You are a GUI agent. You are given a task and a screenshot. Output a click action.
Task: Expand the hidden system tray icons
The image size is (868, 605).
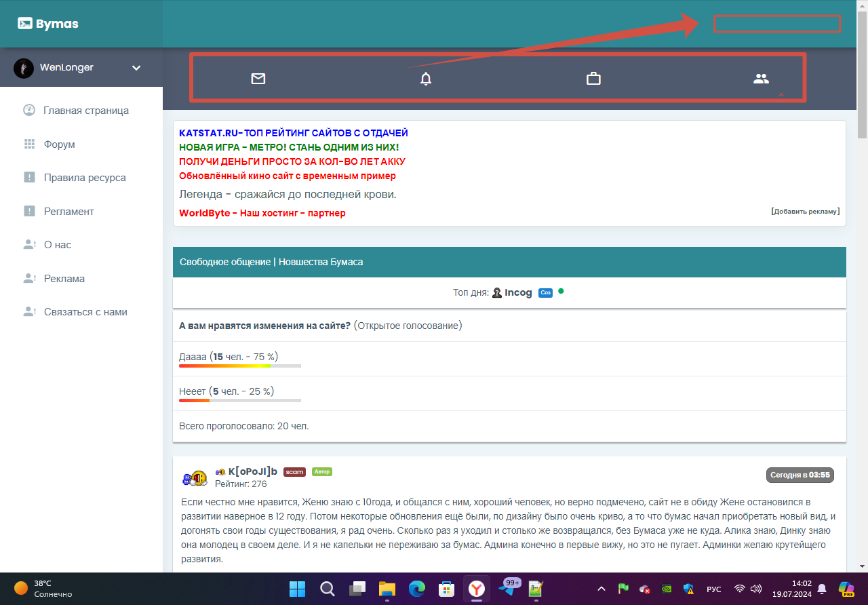point(601,588)
